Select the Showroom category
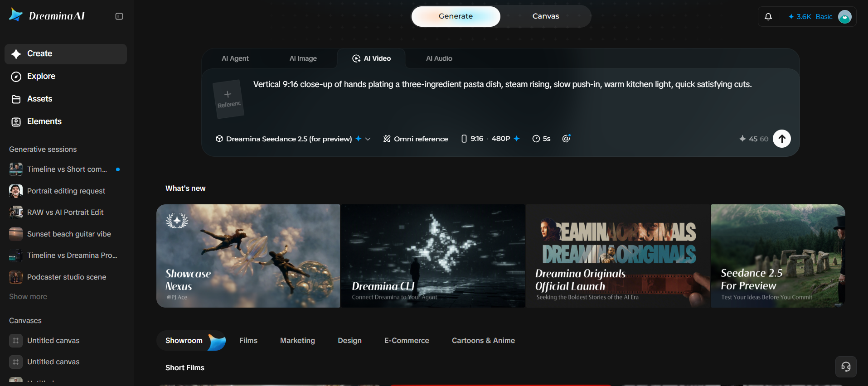The image size is (868, 386). pos(191,341)
